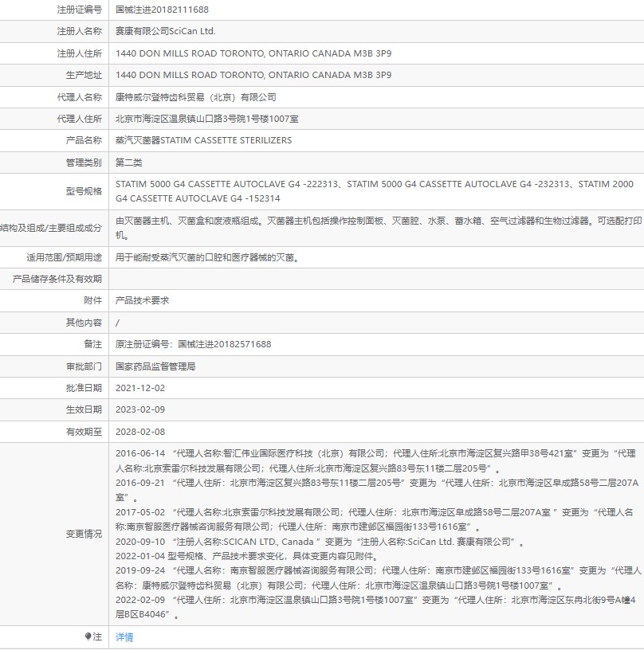Click agent address 北京市海淀区温泉镇山口路3号院1号楼1007室
Screen dimensions: 644x654
tap(207, 119)
